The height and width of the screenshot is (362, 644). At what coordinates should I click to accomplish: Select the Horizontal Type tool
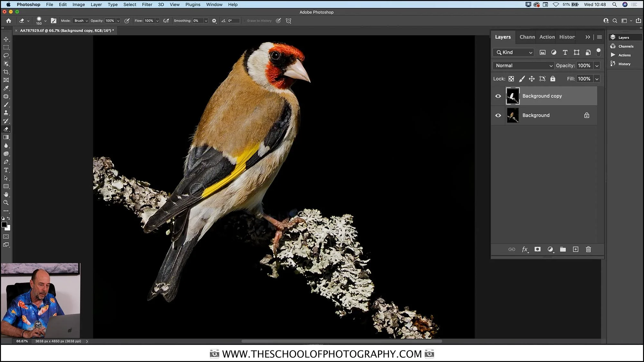6,170
